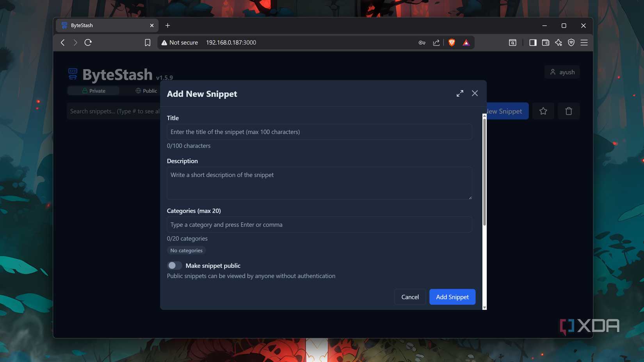This screenshot has height=362, width=644.
Task: Switch to the Private tab
Action: [x=93, y=91]
